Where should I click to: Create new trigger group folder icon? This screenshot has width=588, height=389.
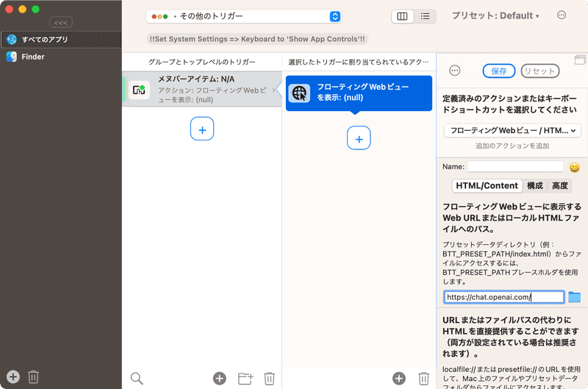(245, 379)
